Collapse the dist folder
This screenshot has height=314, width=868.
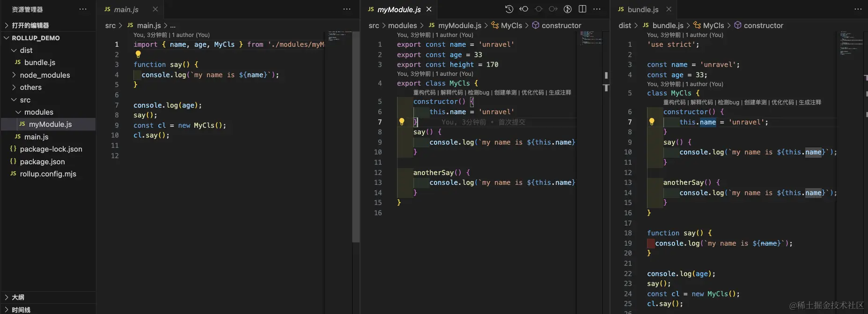click(14, 50)
